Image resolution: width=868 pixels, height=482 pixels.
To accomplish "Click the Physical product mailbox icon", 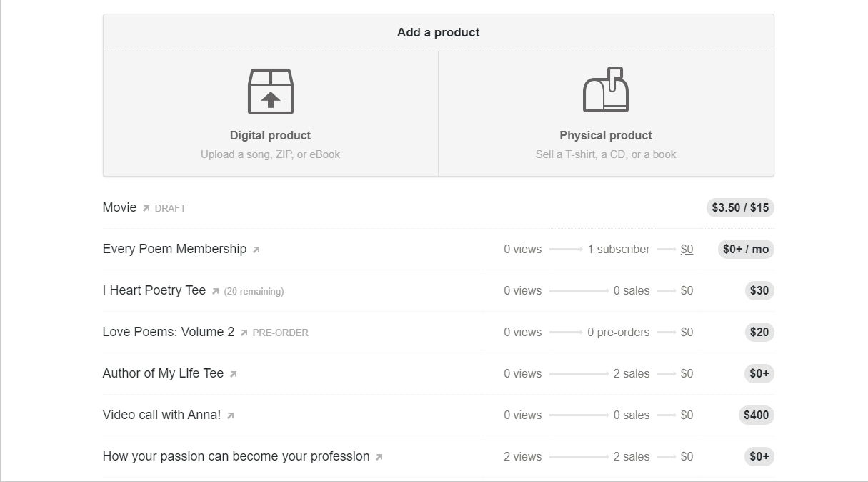I will (606, 89).
